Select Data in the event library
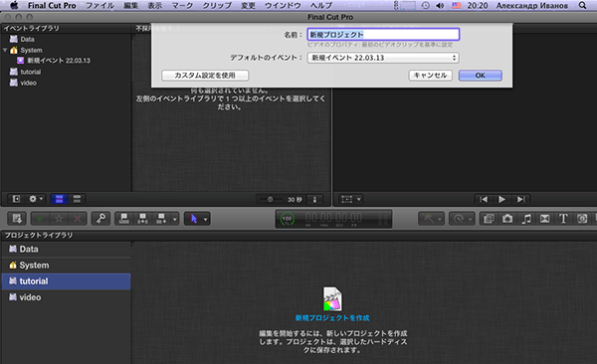597x364 pixels. (x=27, y=39)
